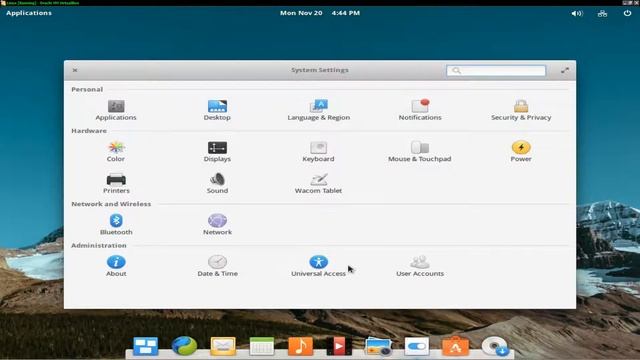This screenshot has width=640, height=360.
Task: Launch AppCenter from the dock
Action: click(x=456, y=346)
